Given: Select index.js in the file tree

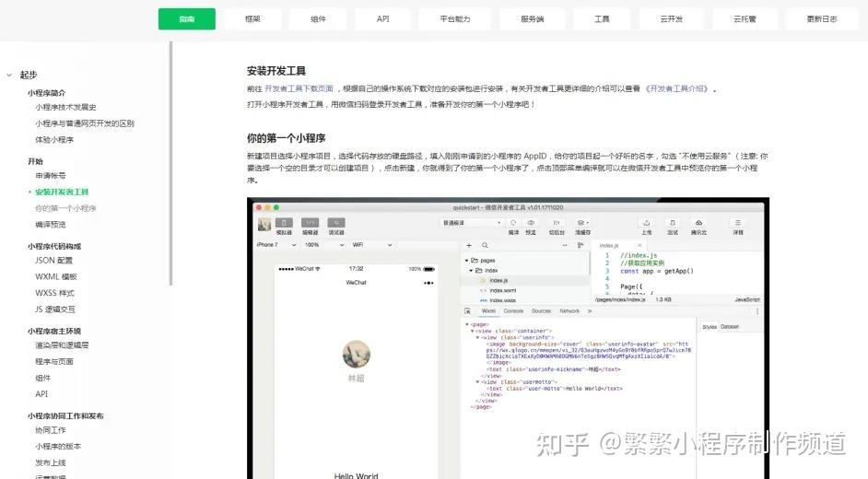Looking at the screenshot, I should tap(499, 280).
